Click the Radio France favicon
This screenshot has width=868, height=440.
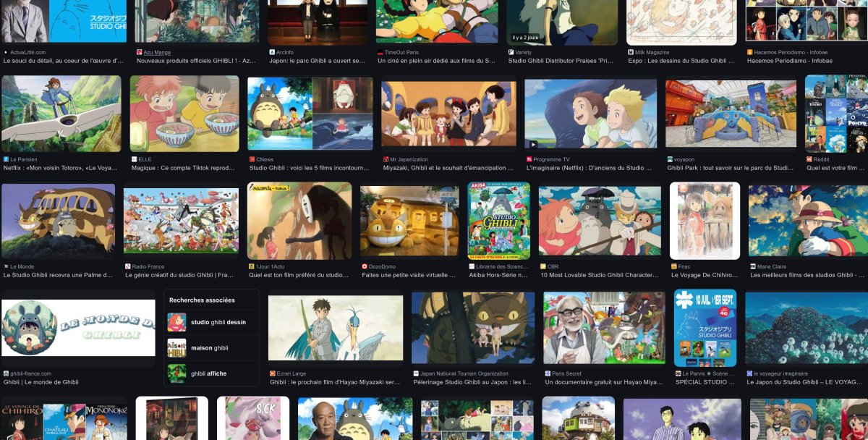pos(128,266)
